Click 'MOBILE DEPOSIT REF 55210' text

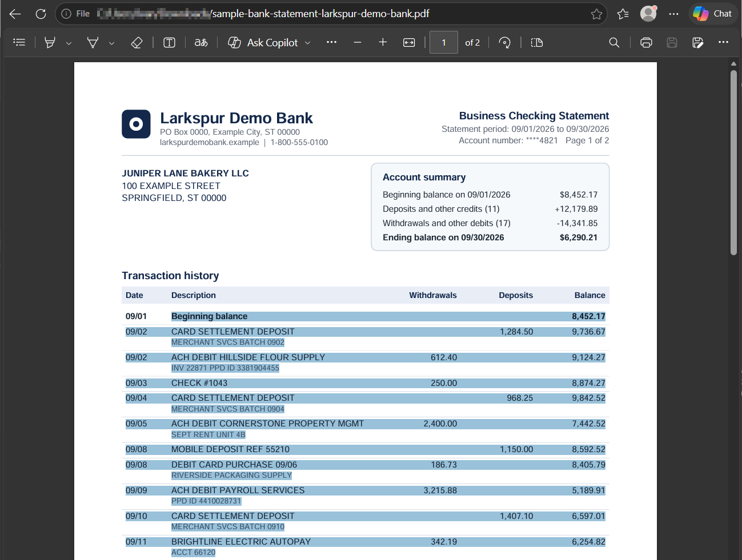point(230,449)
